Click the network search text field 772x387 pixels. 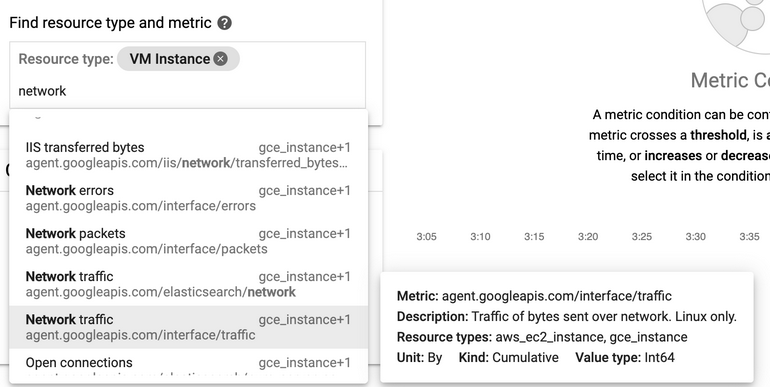click(187, 91)
